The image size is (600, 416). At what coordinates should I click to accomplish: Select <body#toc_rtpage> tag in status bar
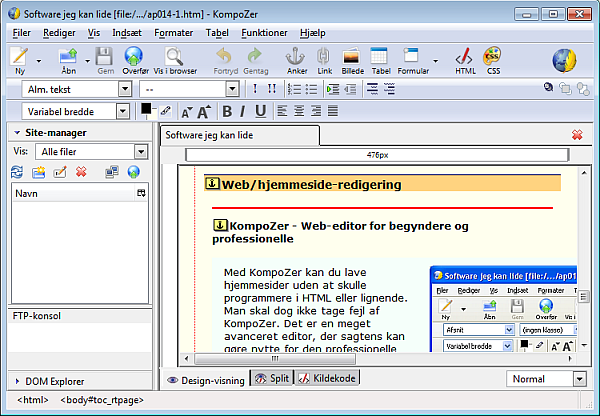pos(102,400)
